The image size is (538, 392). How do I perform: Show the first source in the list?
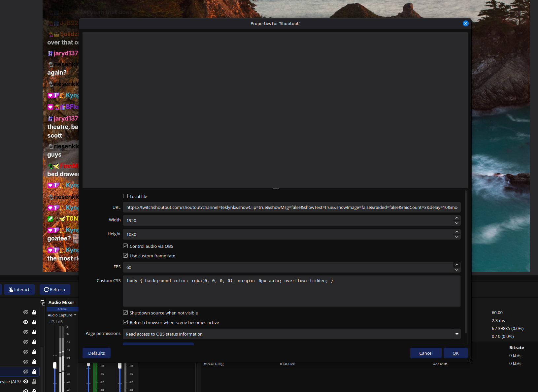coord(26,312)
